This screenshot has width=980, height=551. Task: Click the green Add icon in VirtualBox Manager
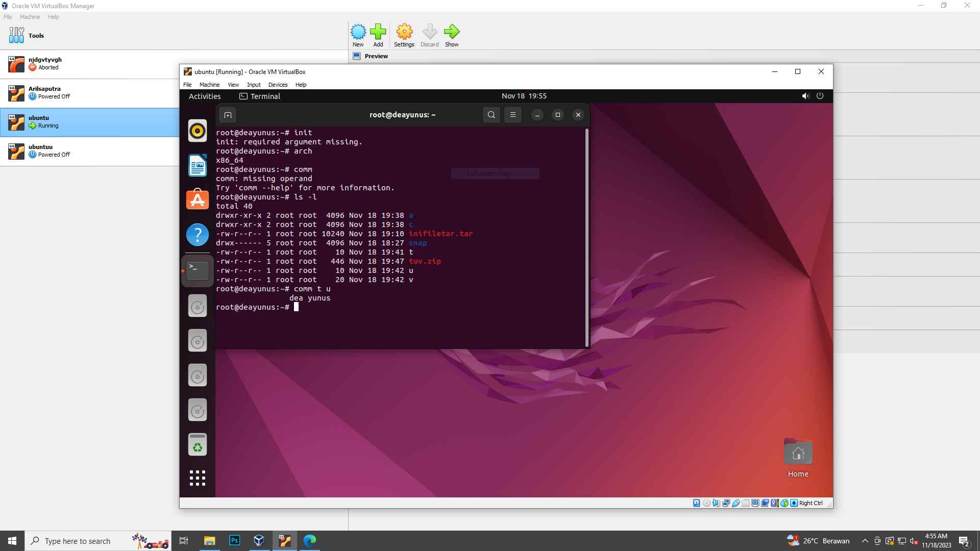[378, 35]
